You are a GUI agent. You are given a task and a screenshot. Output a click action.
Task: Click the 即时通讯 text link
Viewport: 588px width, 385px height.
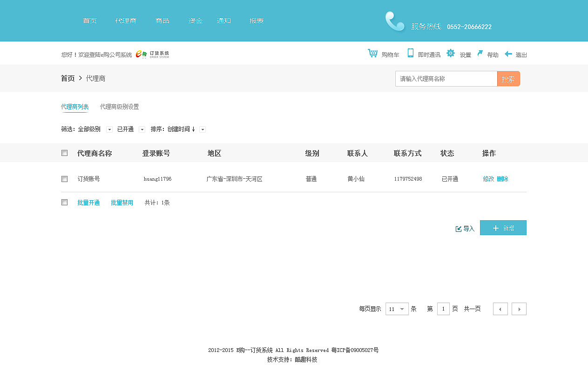click(429, 55)
